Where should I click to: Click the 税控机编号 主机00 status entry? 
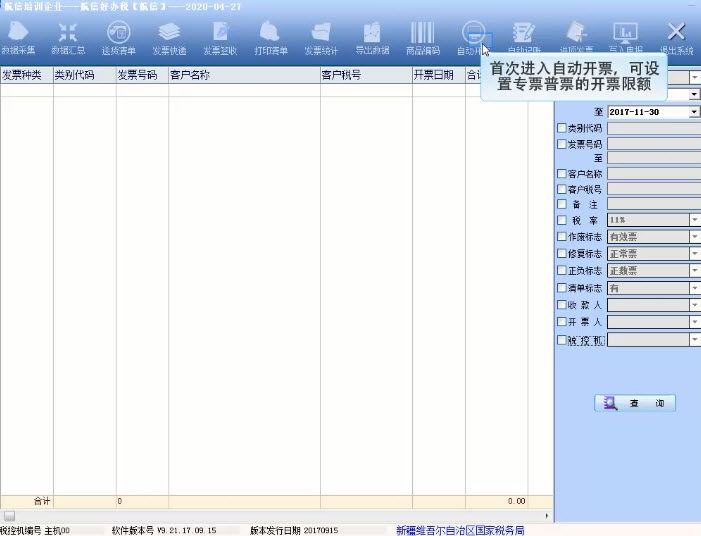click(x=35, y=531)
